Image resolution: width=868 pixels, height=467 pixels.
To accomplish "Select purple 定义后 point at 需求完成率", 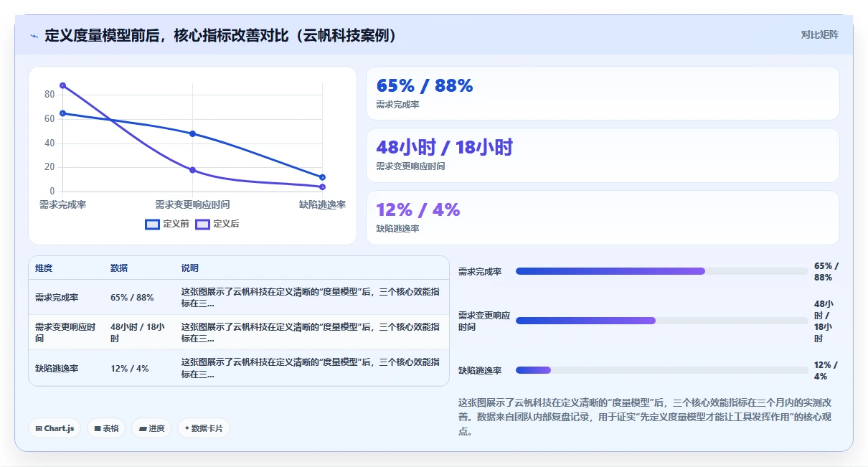I will pyautogui.click(x=63, y=85).
